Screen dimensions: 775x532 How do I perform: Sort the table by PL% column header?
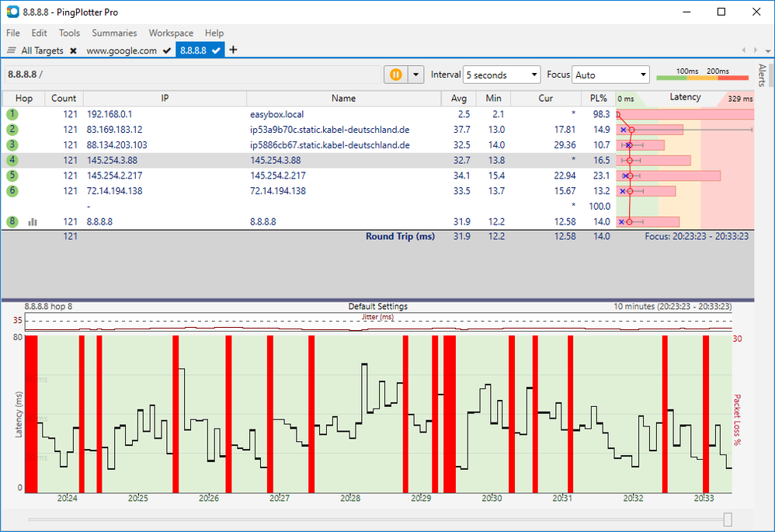tap(597, 99)
